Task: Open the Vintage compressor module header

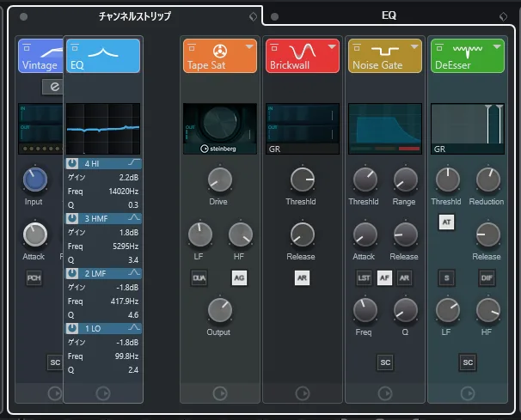Action: point(40,56)
